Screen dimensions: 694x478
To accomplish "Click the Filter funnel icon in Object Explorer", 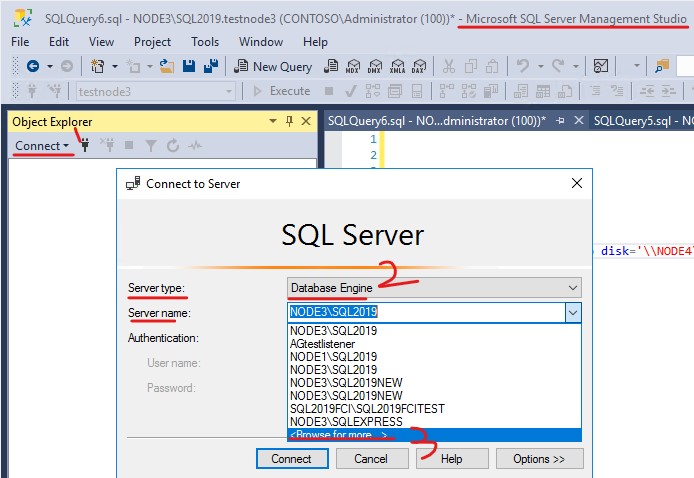I will point(151,146).
